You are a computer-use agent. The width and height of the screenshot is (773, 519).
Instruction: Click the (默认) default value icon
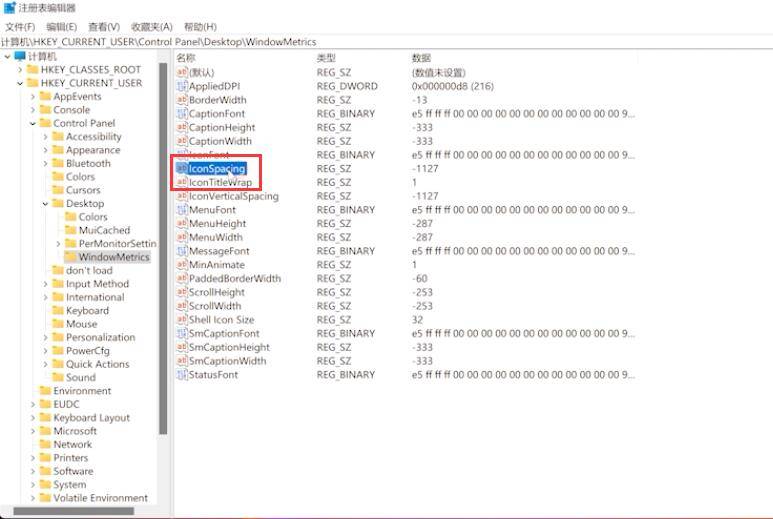tap(182, 72)
